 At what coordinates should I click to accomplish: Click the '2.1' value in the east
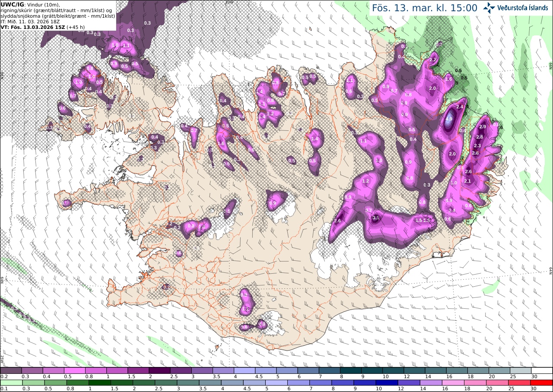(x=467, y=181)
